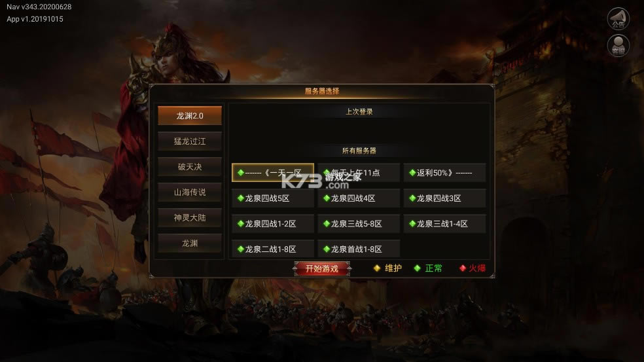Open the 破天决 server group tab
The width and height of the screenshot is (644, 362).
190,167
